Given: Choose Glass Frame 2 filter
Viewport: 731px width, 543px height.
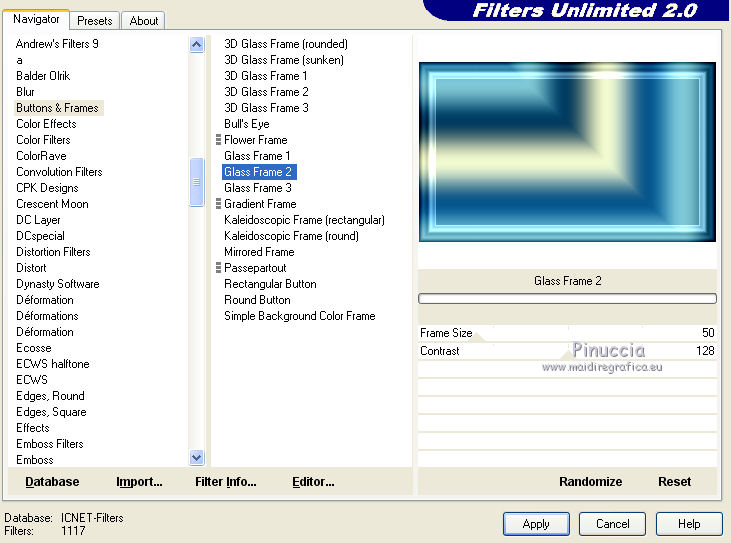Looking at the screenshot, I should point(259,172).
